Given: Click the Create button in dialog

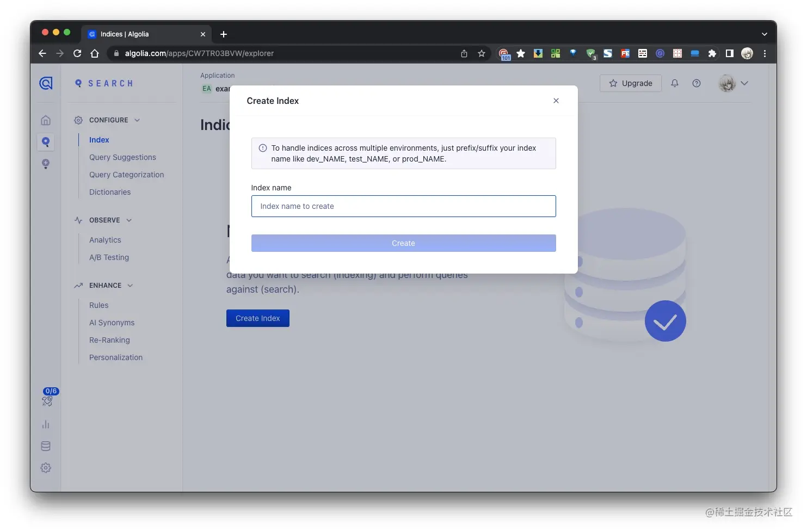Looking at the screenshot, I should click(x=403, y=243).
